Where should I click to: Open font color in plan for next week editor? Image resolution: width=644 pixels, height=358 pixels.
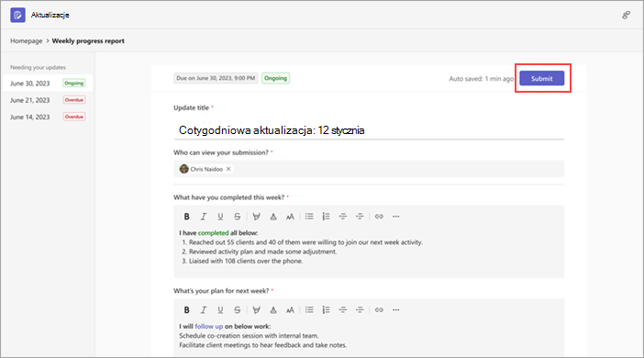273,310
